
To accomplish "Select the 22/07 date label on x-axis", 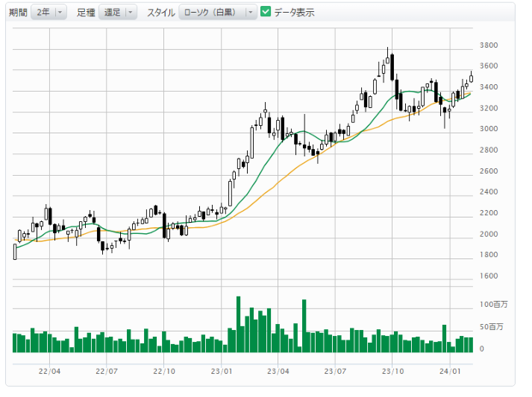I will pos(106,371).
